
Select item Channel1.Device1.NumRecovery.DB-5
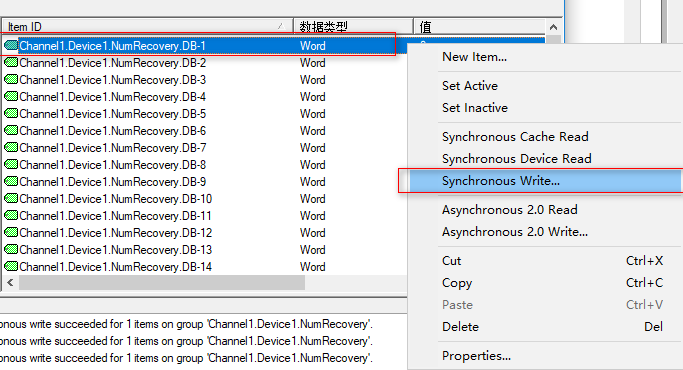[112, 113]
